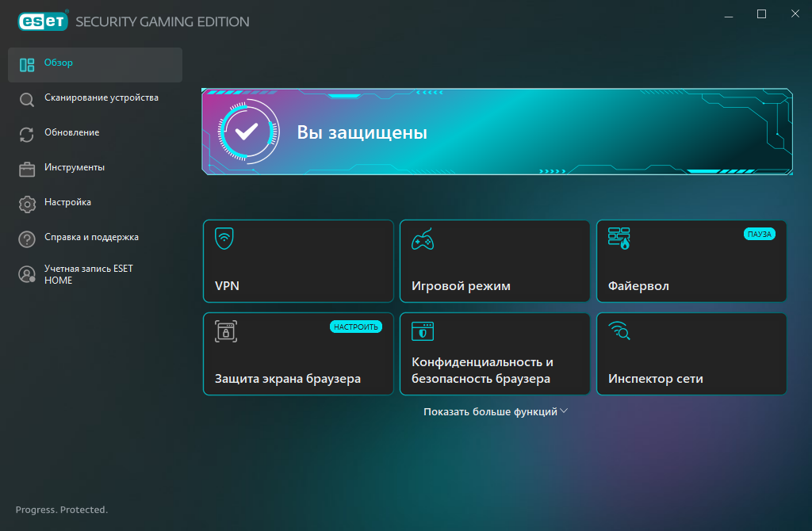Click the magnifier icon for Сканирование устройства
Image resolution: width=812 pixels, height=531 pixels.
pos(27,99)
